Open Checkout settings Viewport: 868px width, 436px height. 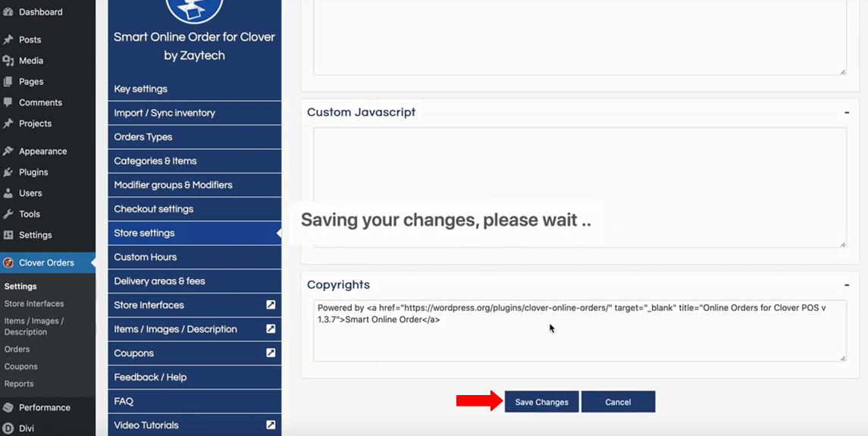pyautogui.click(x=194, y=209)
